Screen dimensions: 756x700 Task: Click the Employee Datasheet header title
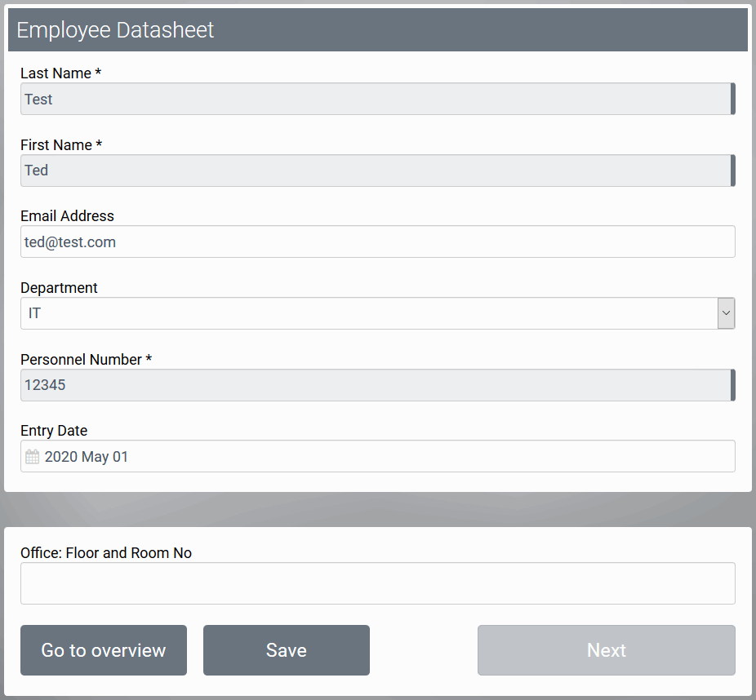pos(115,30)
